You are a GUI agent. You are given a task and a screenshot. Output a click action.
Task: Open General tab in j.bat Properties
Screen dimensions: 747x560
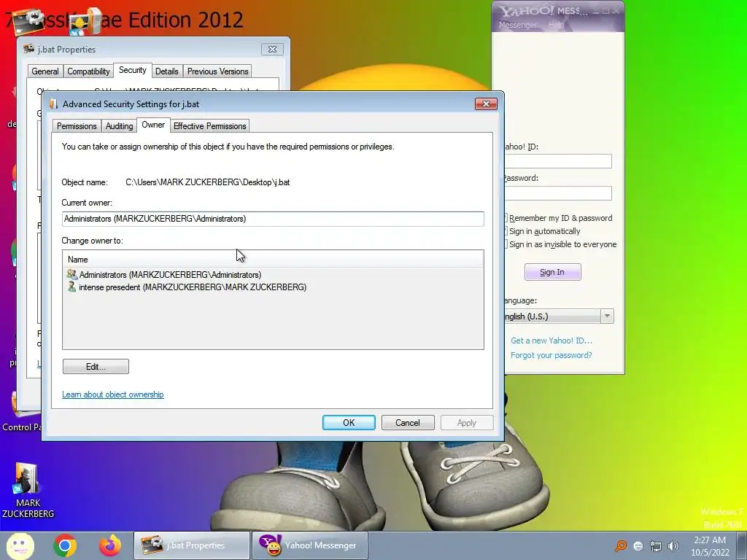[x=45, y=71]
